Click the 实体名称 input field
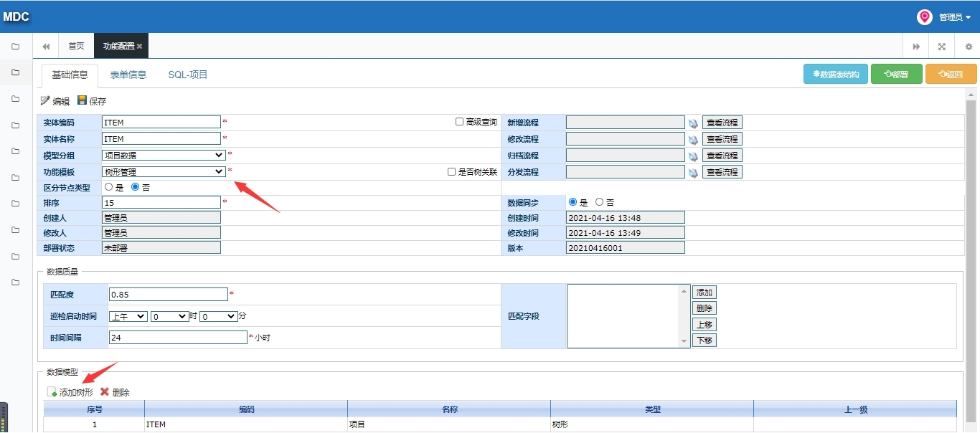This screenshot has height=433, width=980. [161, 138]
